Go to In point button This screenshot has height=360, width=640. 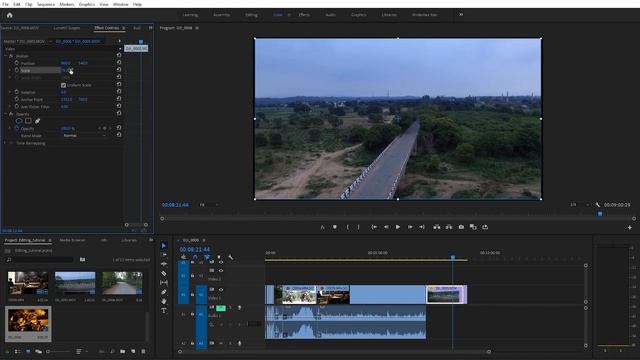(374, 227)
